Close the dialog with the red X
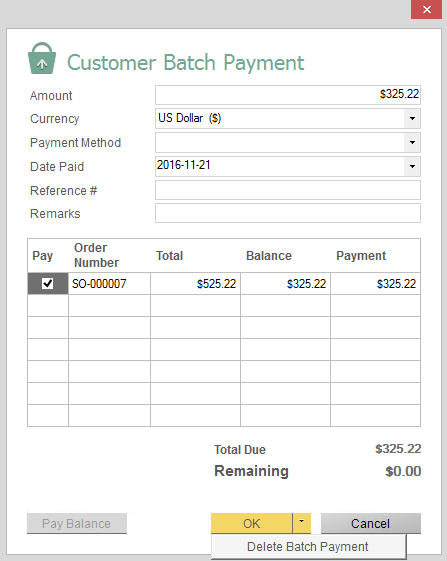Image resolution: width=447 pixels, height=561 pixels. 426,10
